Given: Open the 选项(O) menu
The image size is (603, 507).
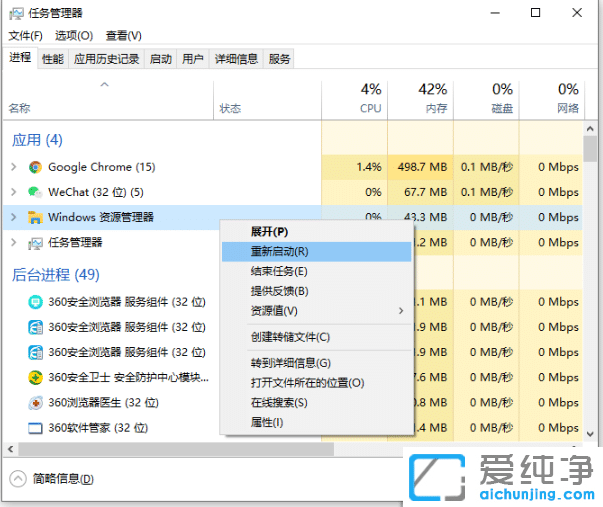Looking at the screenshot, I should [74, 36].
